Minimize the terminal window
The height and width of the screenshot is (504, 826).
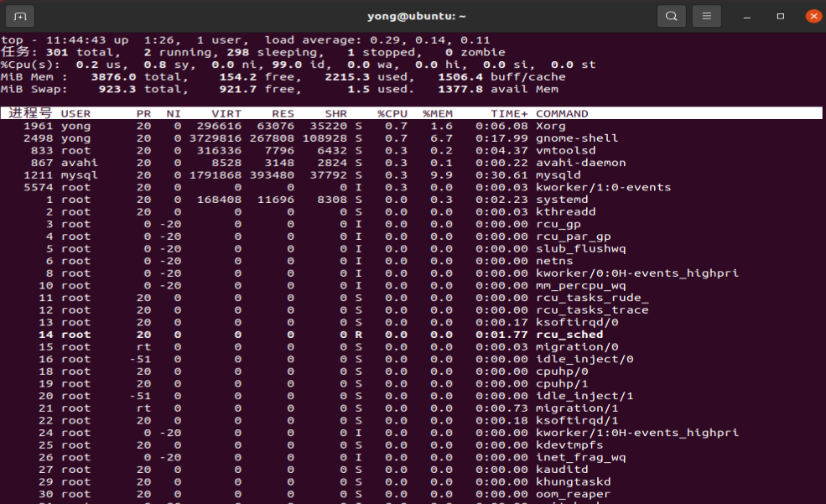click(x=746, y=17)
